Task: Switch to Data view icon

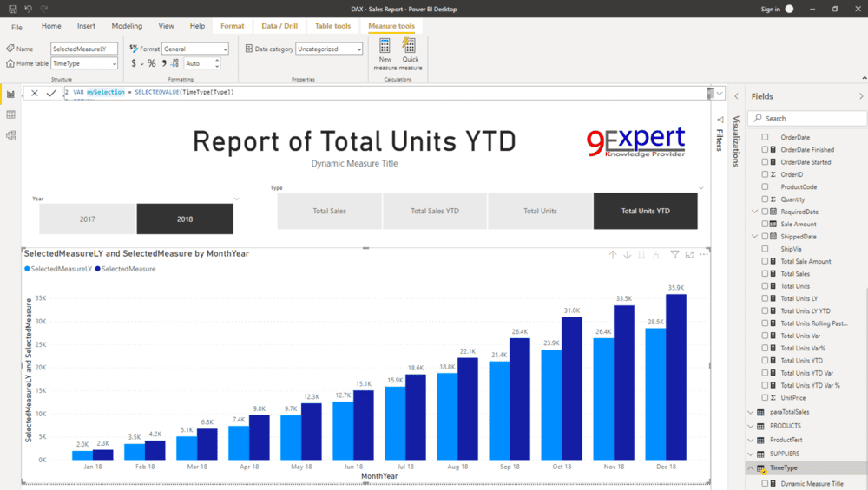Action: tap(10, 114)
